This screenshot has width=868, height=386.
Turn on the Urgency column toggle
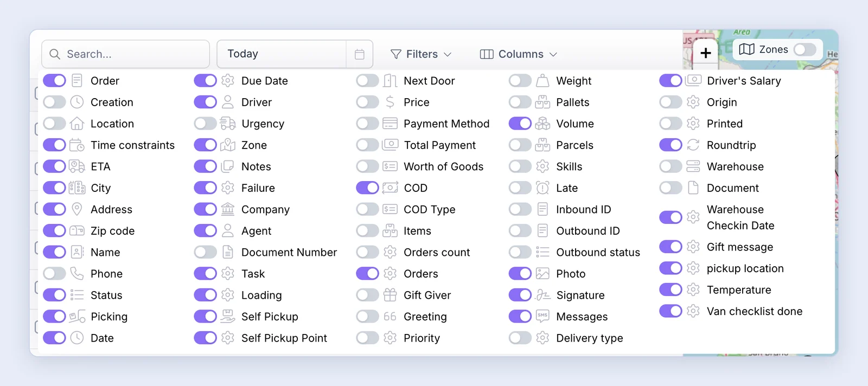(x=205, y=124)
